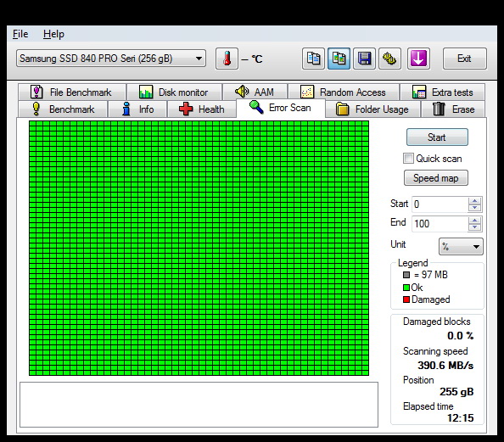Open the Help menu
This screenshot has width=504, height=442.
[x=53, y=34]
